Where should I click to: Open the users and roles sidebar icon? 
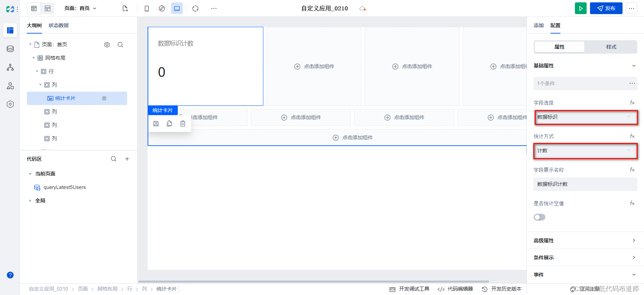coord(10,86)
